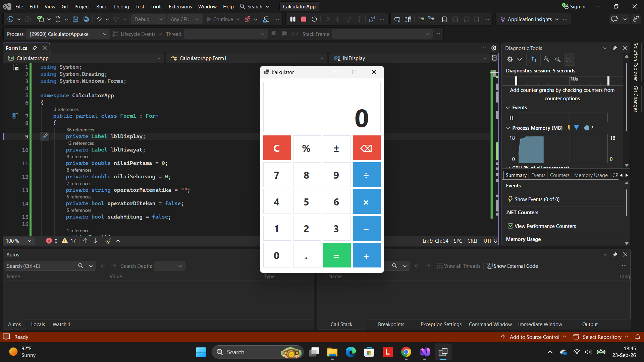Open Chrome from the taskbar
The image size is (644, 362).
pos(406,352)
